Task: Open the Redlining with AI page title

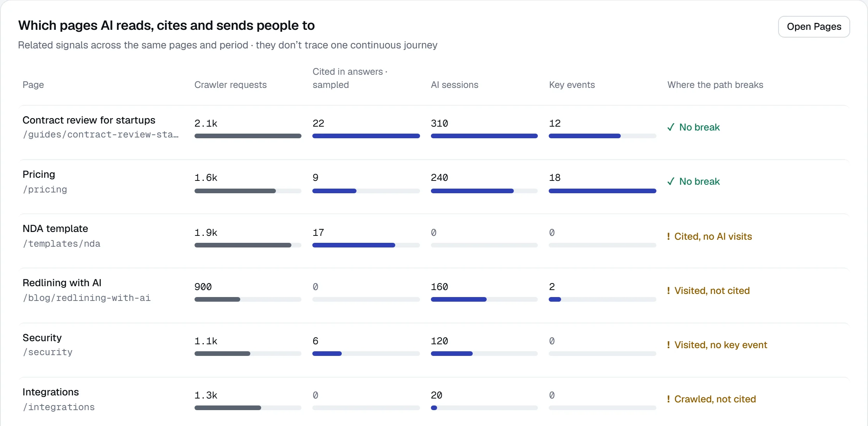Action: pos(62,283)
